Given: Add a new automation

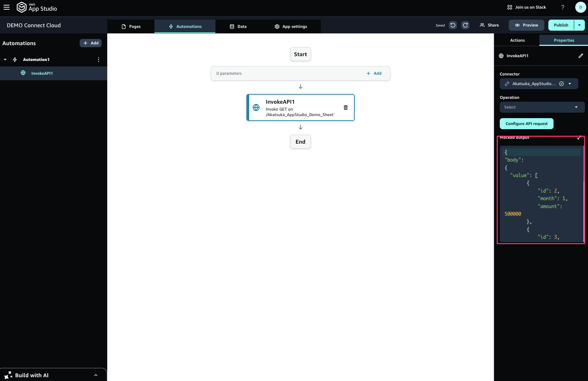Looking at the screenshot, I should tap(91, 43).
